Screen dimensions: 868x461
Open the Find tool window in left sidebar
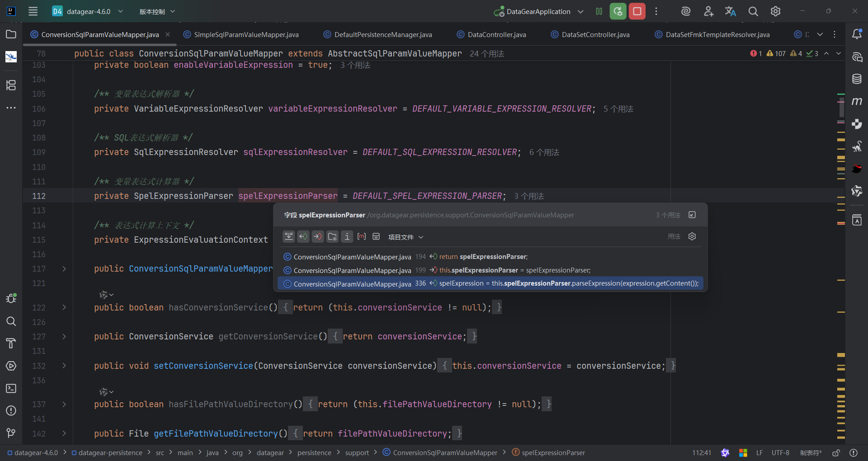pos(11,321)
